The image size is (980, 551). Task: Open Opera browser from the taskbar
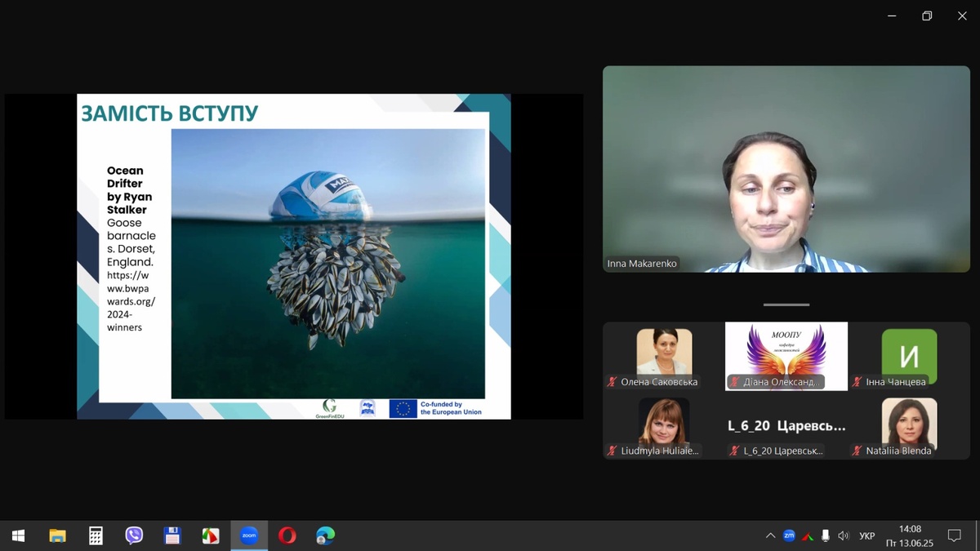(287, 535)
